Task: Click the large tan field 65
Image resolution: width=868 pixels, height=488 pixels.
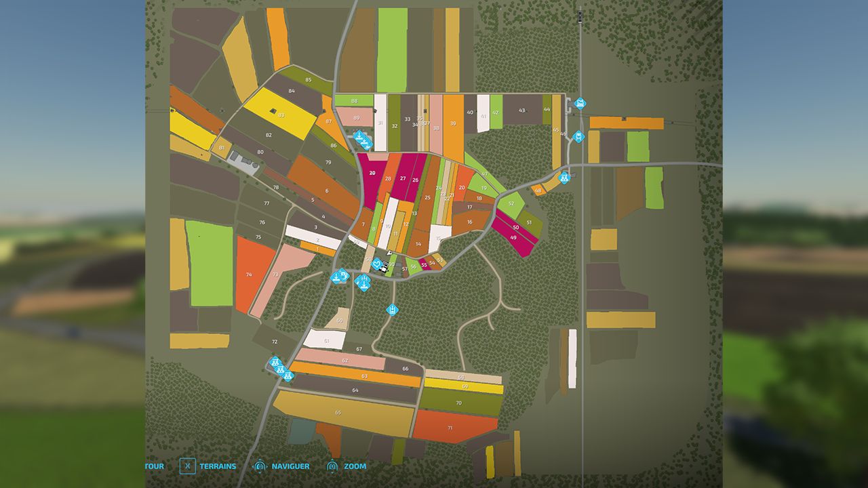Action: click(x=343, y=413)
